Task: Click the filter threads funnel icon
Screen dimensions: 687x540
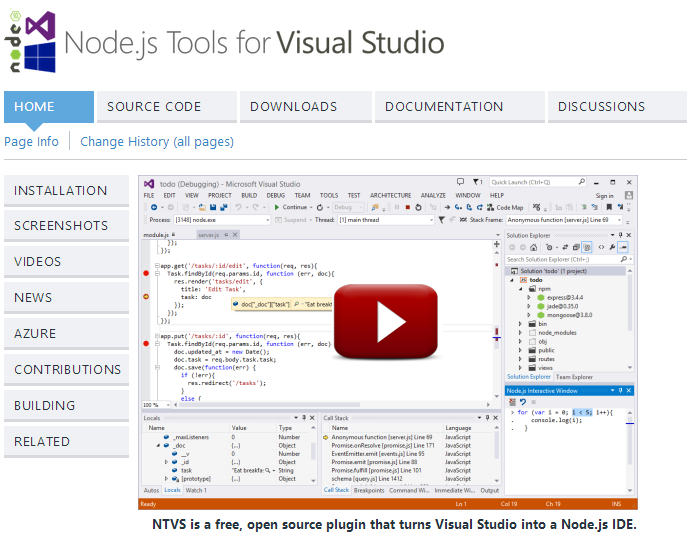Action: (x=441, y=220)
